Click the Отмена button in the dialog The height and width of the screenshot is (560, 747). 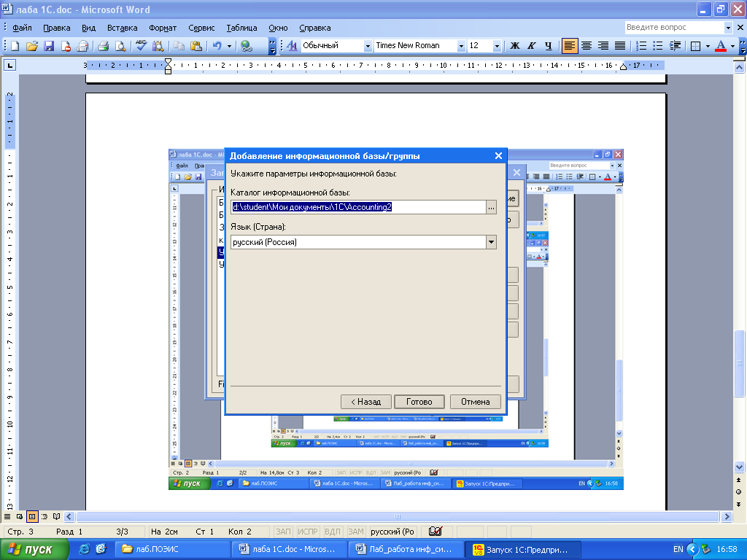click(476, 402)
